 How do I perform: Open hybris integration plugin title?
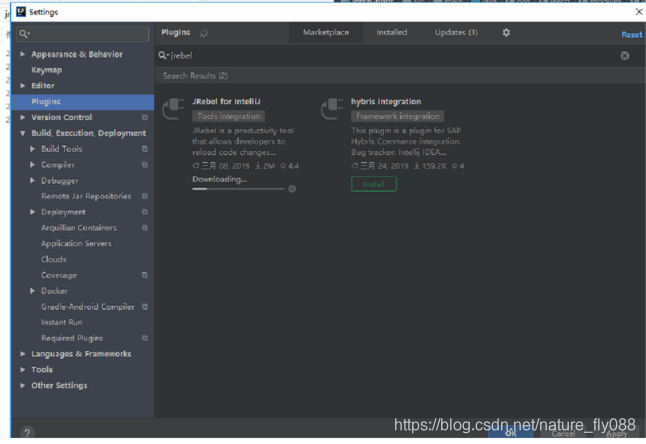[386, 101]
